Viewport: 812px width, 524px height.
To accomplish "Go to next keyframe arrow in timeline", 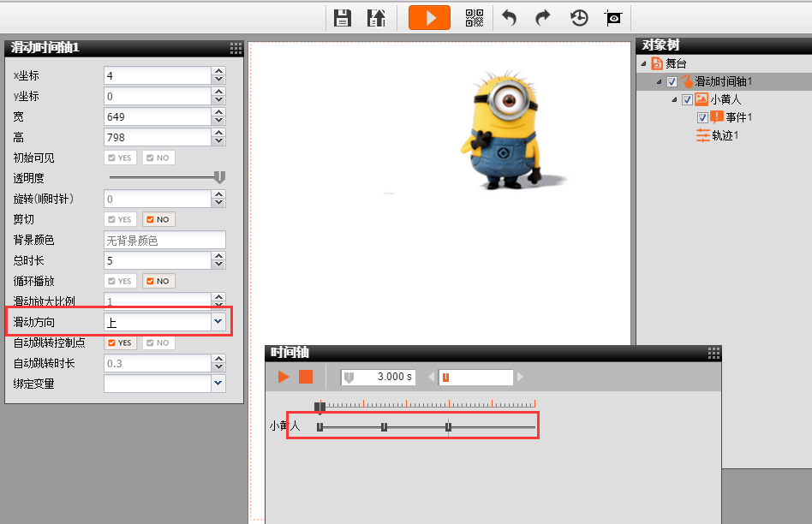I will point(520,377).
